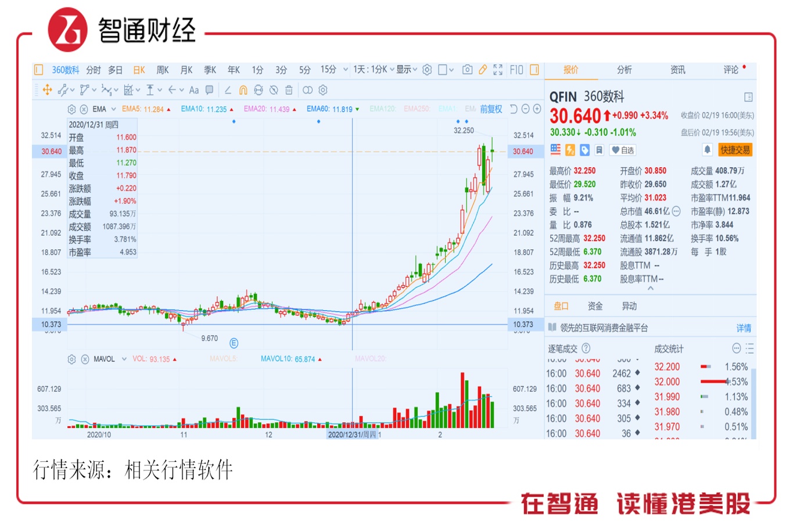Add stock to 自选 watchlist
Image resolution: width=793 pixels, height=532 pixels.
pyautogui.click(x=622, y=150)
